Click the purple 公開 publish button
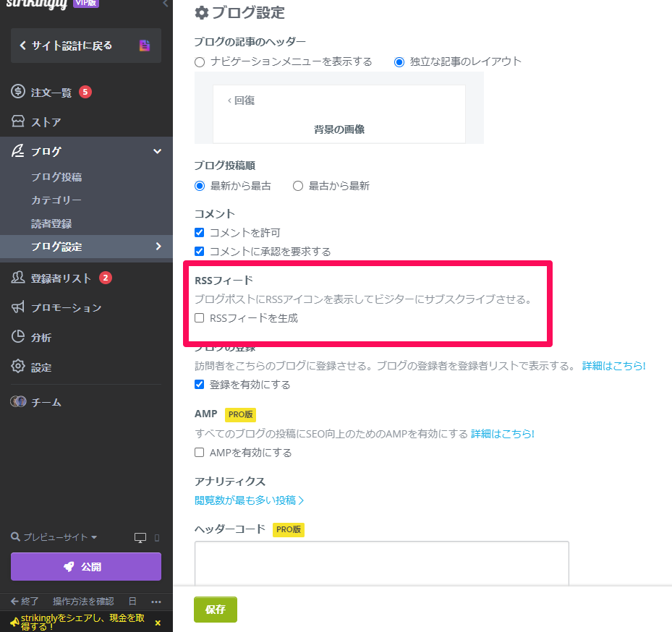672x632 pixels. coord(86,566)
